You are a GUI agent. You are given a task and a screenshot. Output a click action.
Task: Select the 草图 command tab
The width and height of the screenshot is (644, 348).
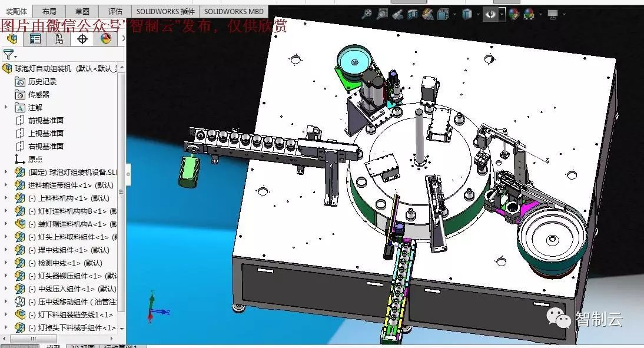82,12
